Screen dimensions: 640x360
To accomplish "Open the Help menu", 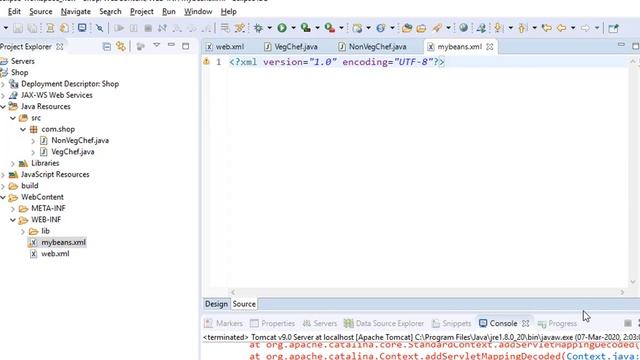I will point(229,11).
